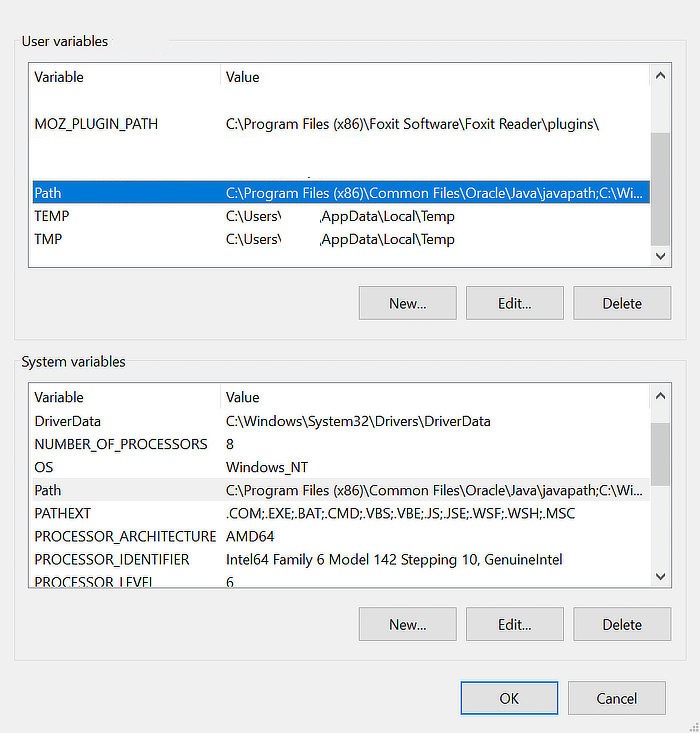Viewport: 700px width, 733px height.
Task: Click down arrow of System variables scrollbar
Action: pos(660,576)
